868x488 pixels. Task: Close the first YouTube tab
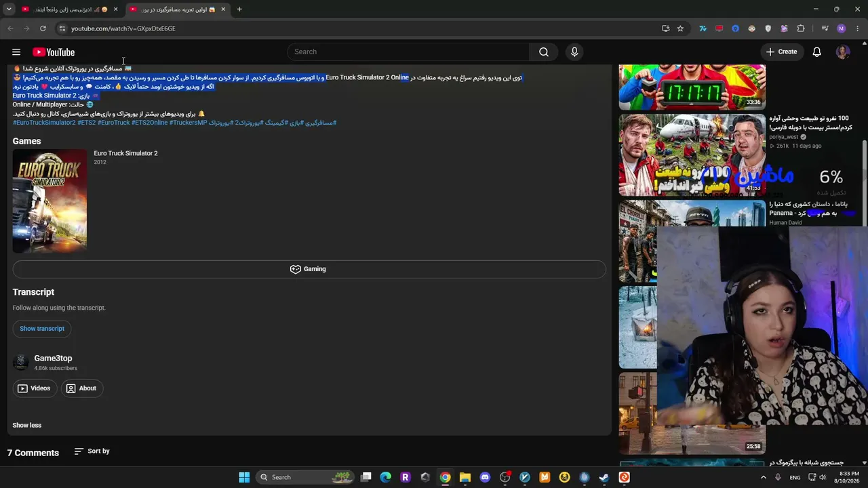[115, 9]
